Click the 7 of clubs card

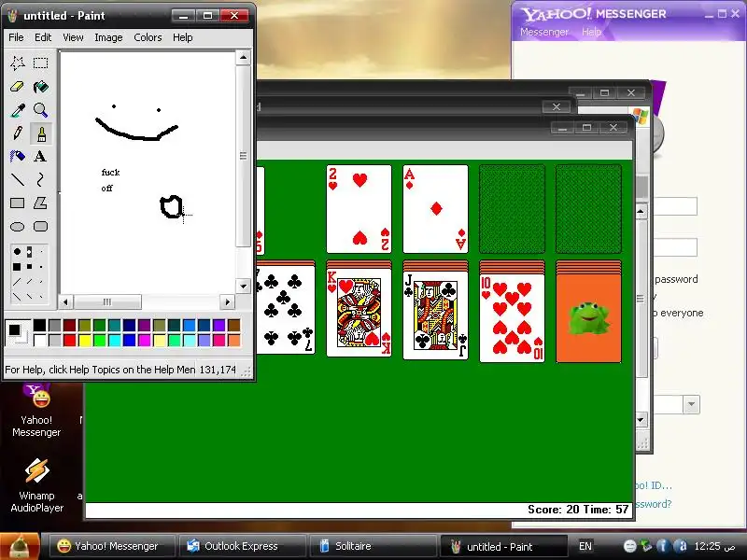[x=286, y=310]
